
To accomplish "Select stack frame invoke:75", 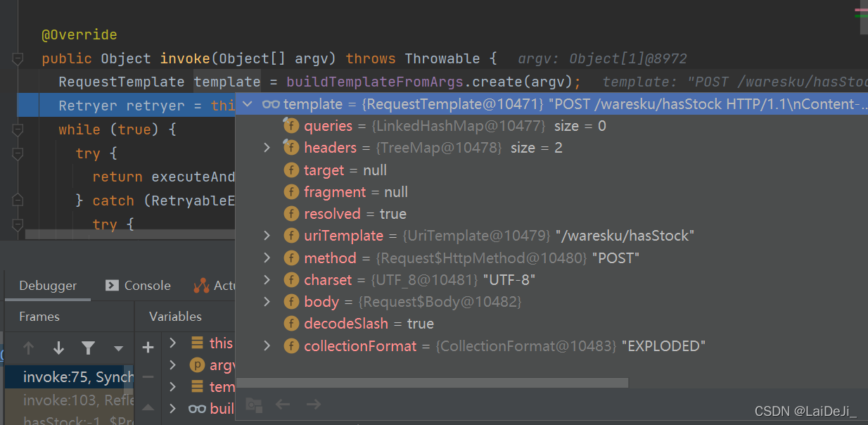I will pos(69,377).
